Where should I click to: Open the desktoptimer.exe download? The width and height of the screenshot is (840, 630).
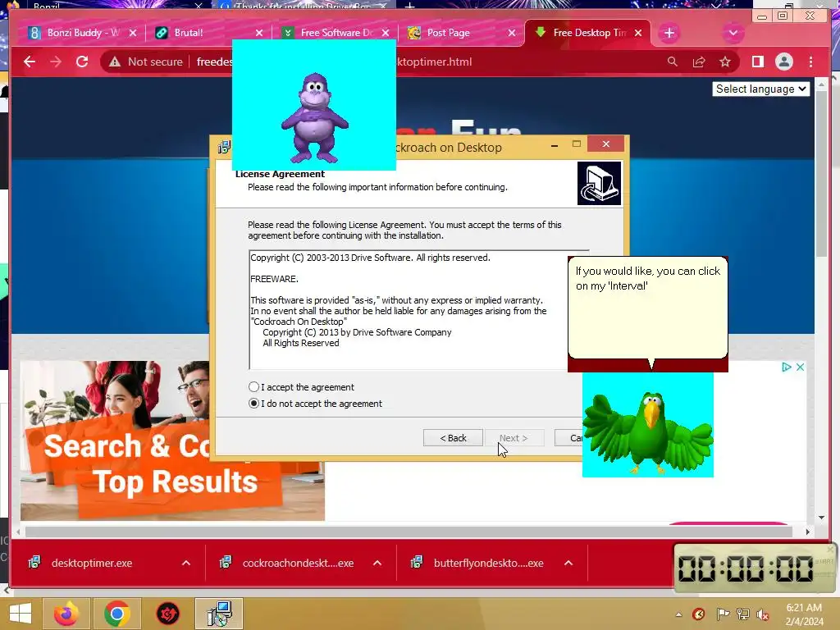click(91, 563)
